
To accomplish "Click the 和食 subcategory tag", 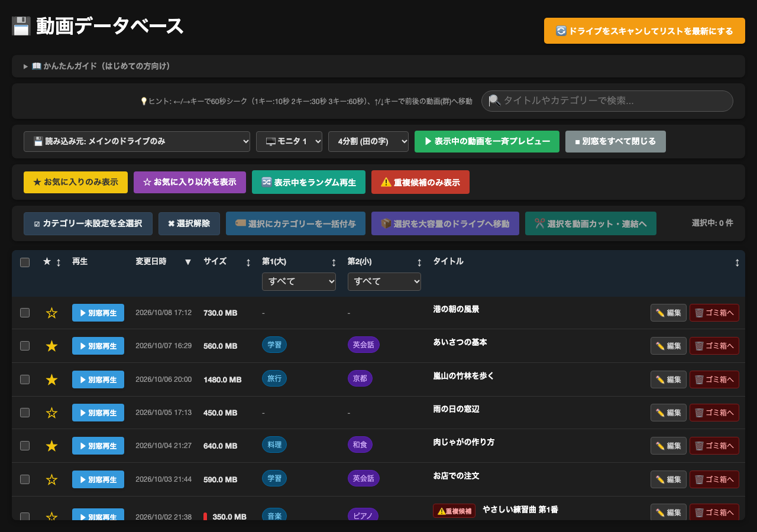I will (360, 445).
